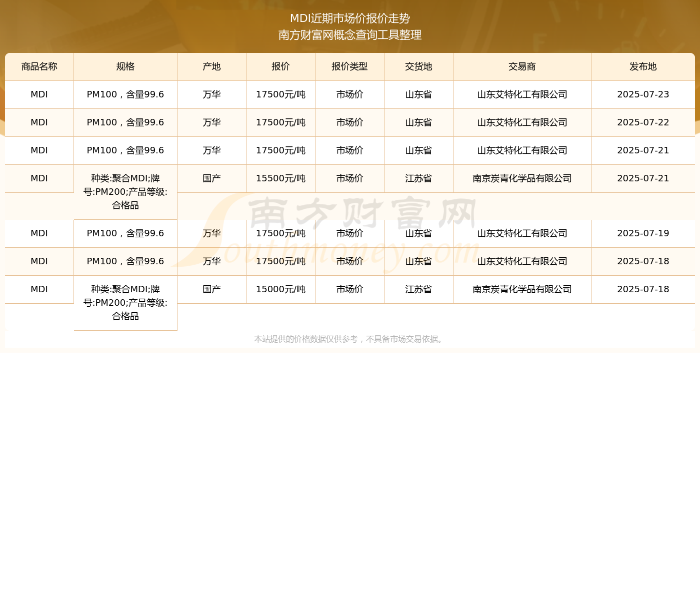Click MDI name cell in the 2025-07-23 row
The image size is (700, 602).
pos(39,94)
